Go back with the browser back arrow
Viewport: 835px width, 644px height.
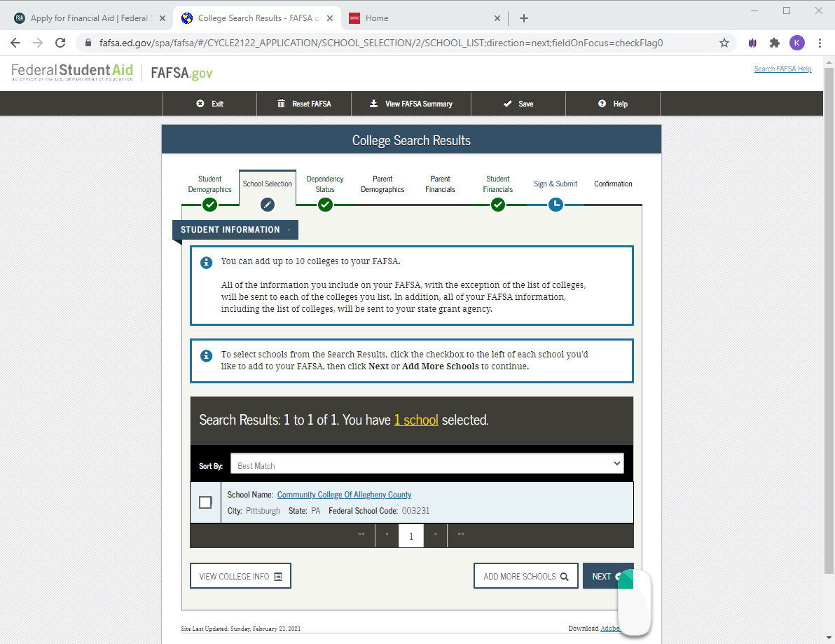15,43
